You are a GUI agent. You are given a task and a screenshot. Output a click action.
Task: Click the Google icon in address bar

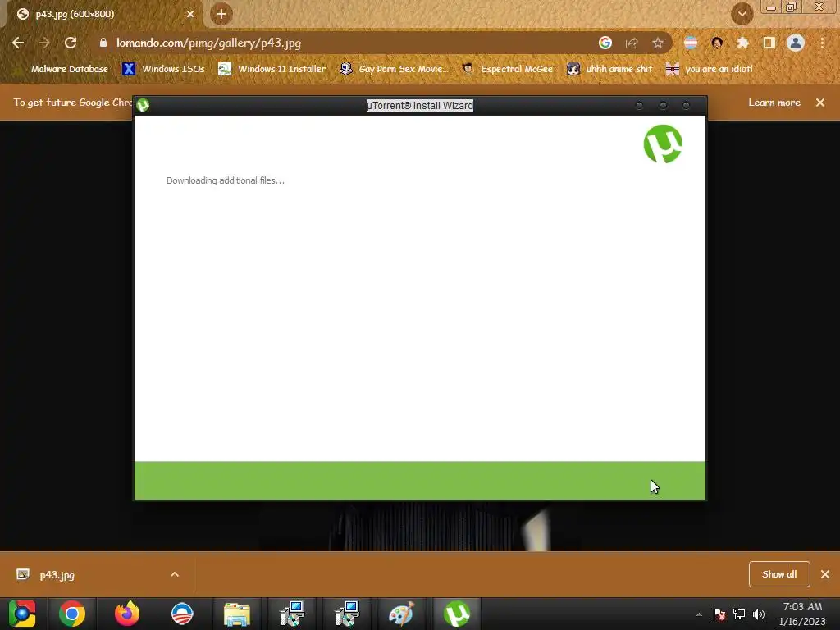click(x=605, y=43)
